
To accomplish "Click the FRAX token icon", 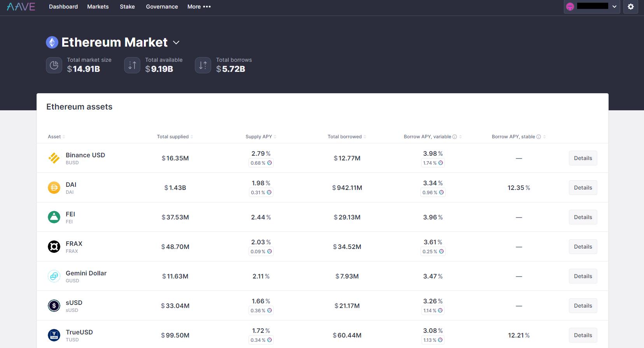I will (54, 247).
